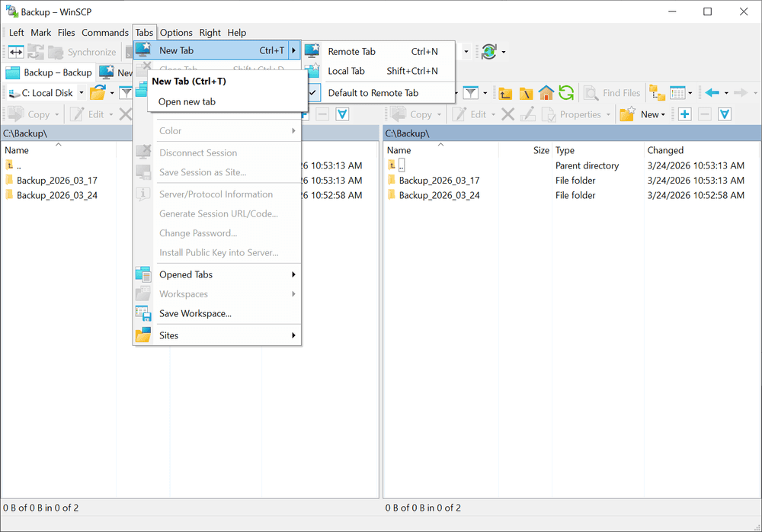Open the Right menu
Screen dimensions: 762x532
click(210, 33)
